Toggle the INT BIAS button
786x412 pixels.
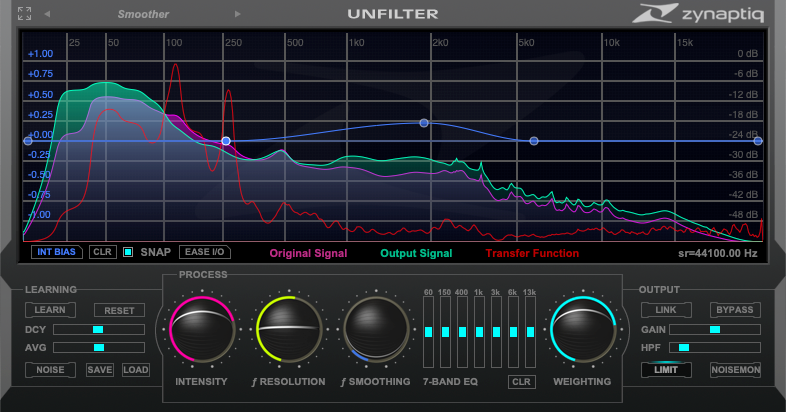(57, 252)
